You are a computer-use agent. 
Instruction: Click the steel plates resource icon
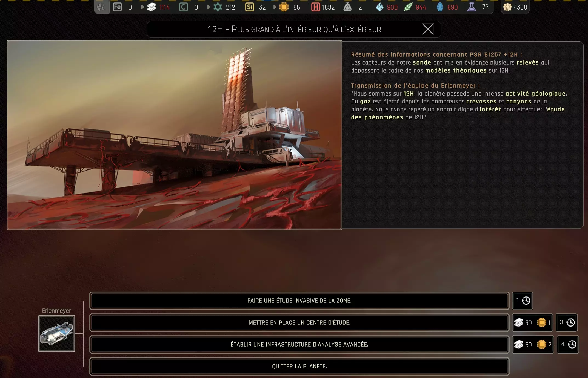tap(152, 7)
